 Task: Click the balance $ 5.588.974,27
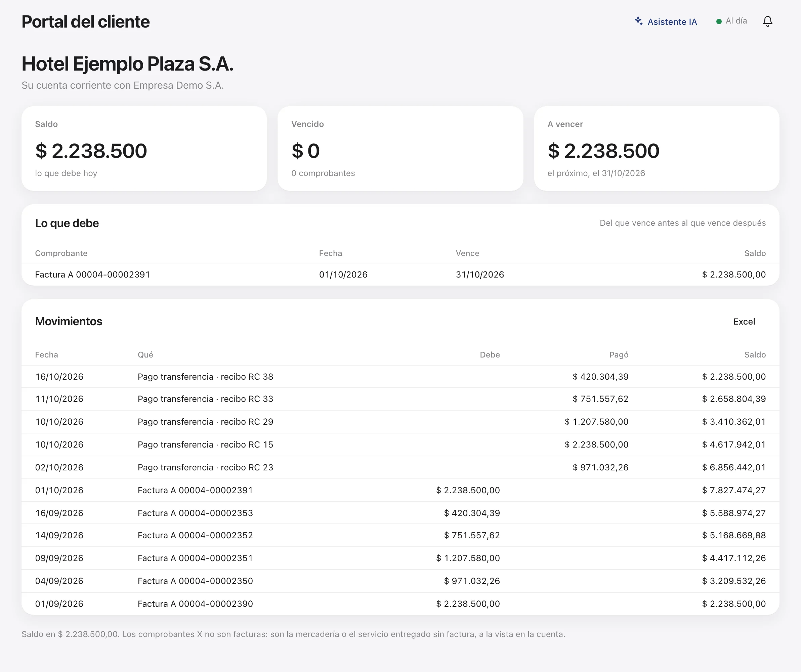point(733,513)
